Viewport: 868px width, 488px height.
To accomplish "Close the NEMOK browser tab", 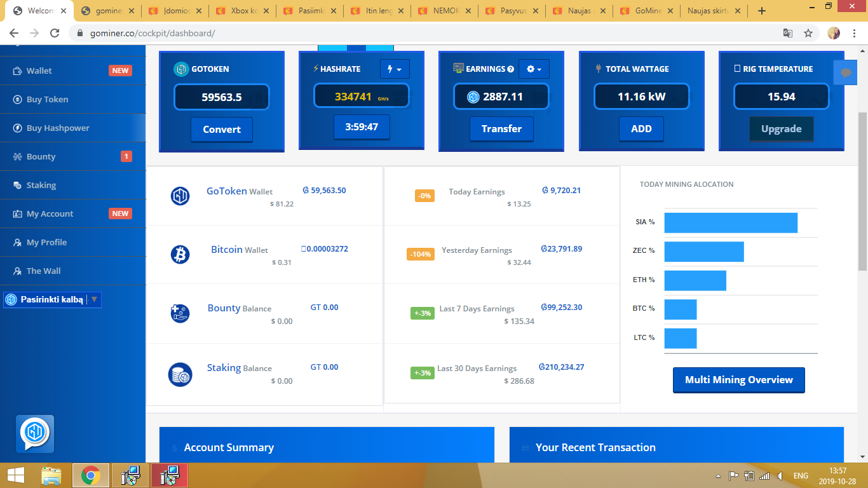I will [x=468, y=11].
